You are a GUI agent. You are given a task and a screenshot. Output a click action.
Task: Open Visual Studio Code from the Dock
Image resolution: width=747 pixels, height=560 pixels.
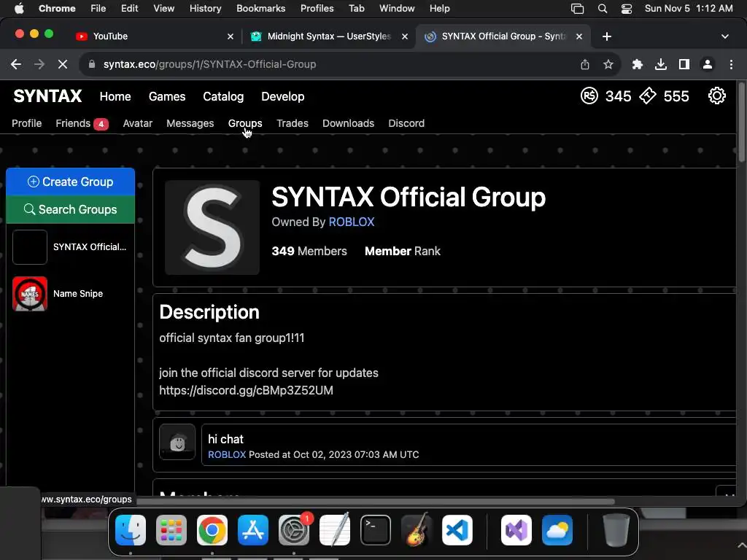pyautogui.click(x=457, y=530)
